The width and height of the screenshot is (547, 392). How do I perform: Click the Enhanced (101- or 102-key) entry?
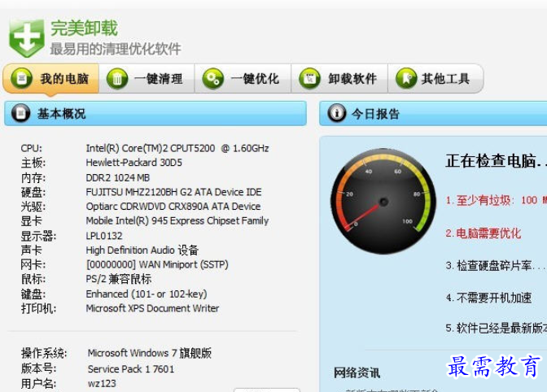[x=147, y=294]
